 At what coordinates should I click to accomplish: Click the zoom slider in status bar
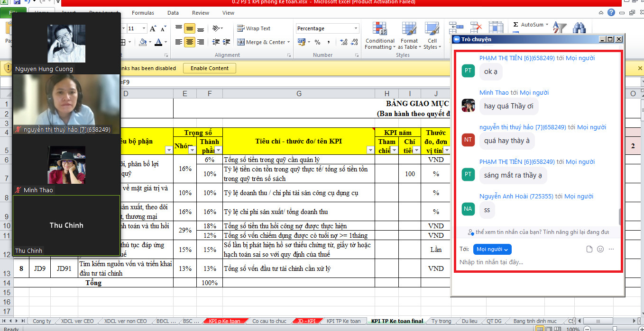(614, 329)
